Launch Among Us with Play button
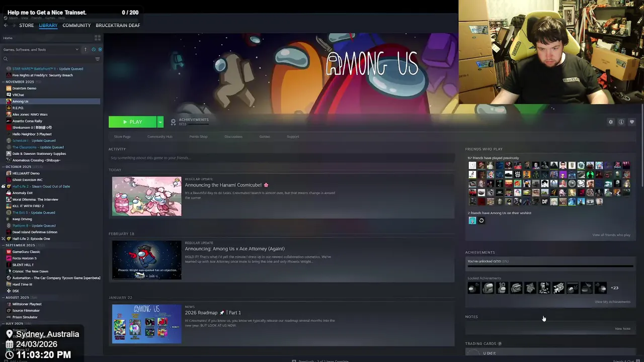 click(133, 122)
